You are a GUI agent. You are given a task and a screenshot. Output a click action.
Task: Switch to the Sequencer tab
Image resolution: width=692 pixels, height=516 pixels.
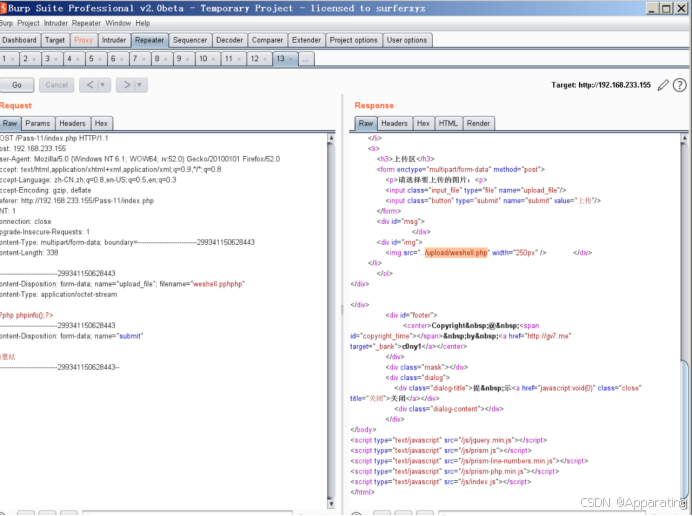point(190,40)
